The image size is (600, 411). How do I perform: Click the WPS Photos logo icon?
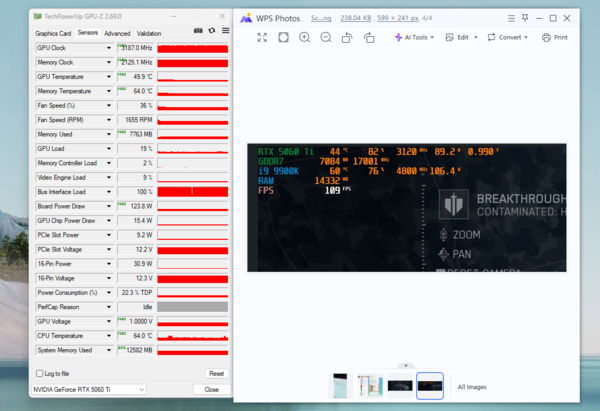tap(246, 18)
